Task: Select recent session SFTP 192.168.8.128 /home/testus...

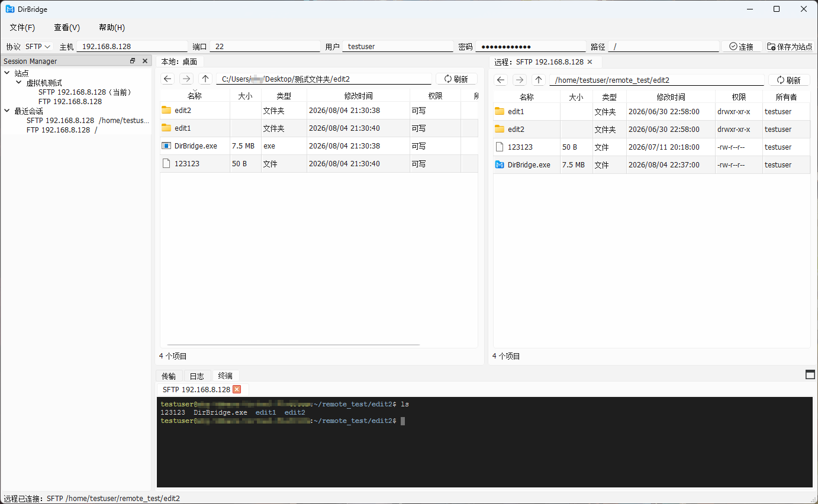Action: (x=88, y=120)
